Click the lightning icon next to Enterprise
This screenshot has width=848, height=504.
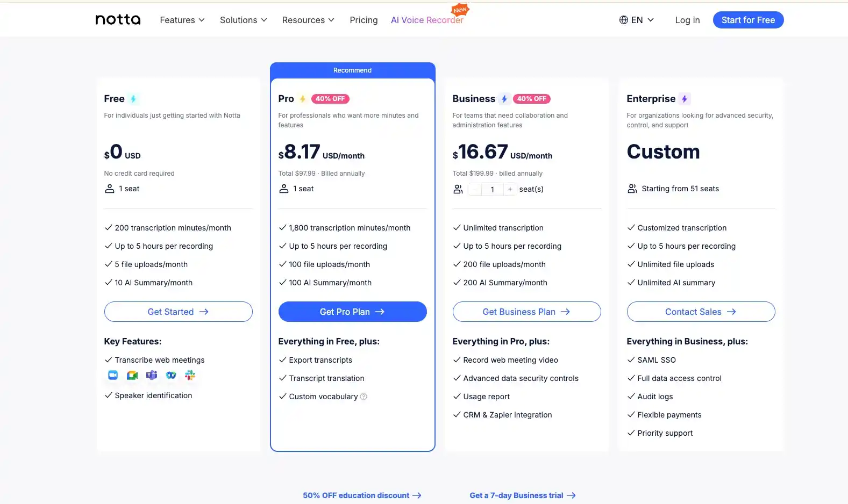click(x=685, y=99)
